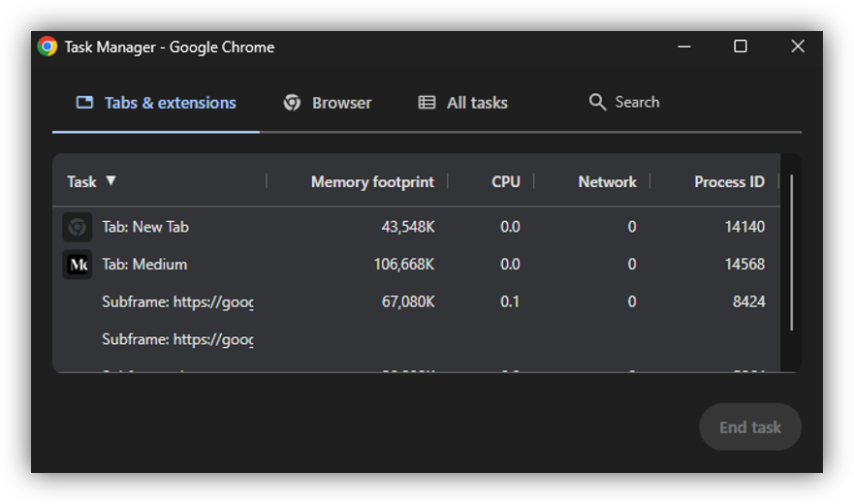Select the Tab: Medium row
The image size is (854, 504).
click(416, 265)
